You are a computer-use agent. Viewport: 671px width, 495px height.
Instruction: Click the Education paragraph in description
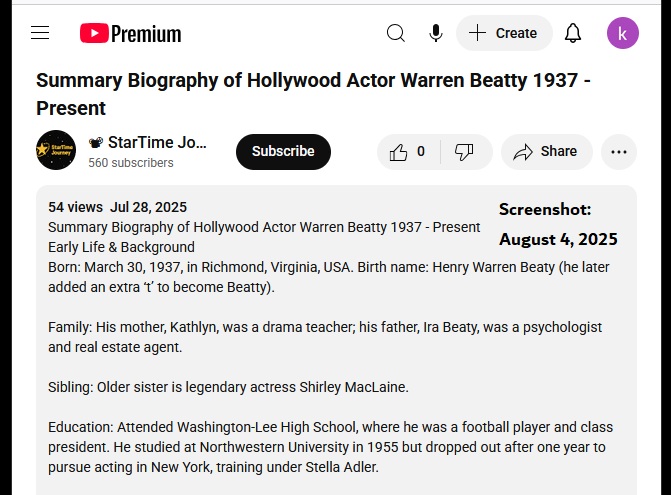coord(330,447)
